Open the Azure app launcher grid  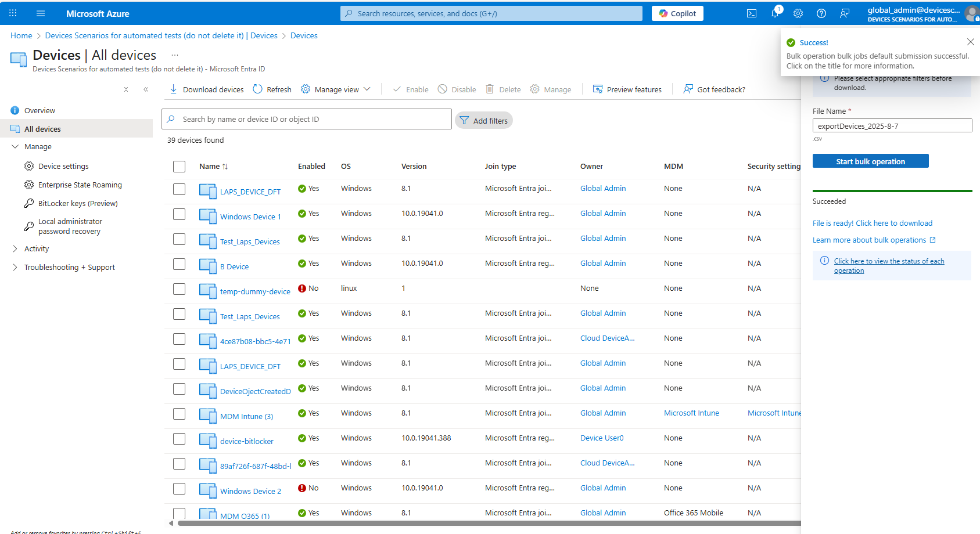click(13, 13)
